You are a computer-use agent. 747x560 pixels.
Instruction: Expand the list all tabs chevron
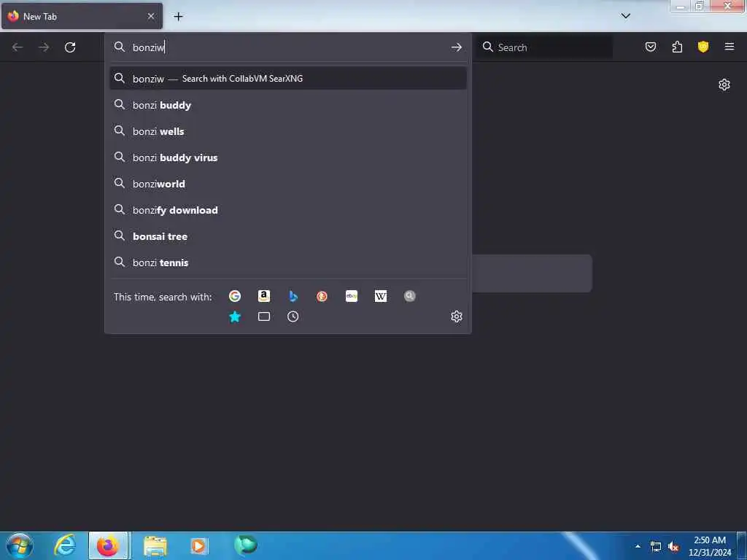(626, 16)
